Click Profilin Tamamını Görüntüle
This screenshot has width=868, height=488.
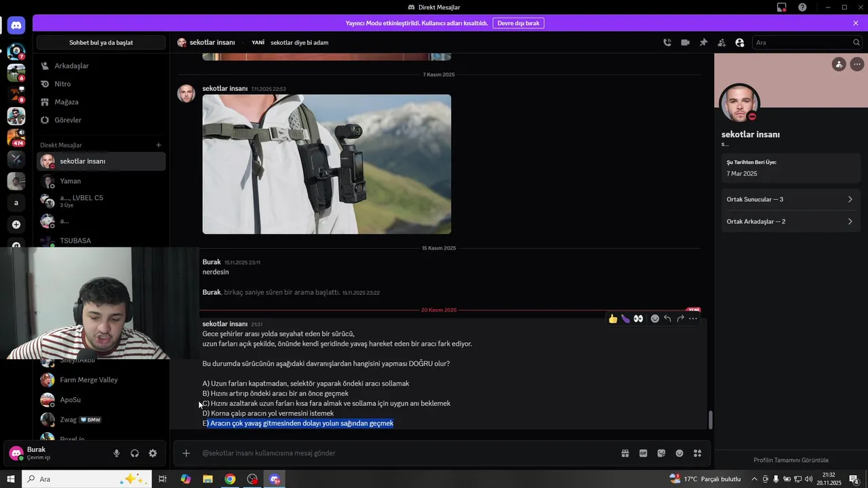click(791, 460)
